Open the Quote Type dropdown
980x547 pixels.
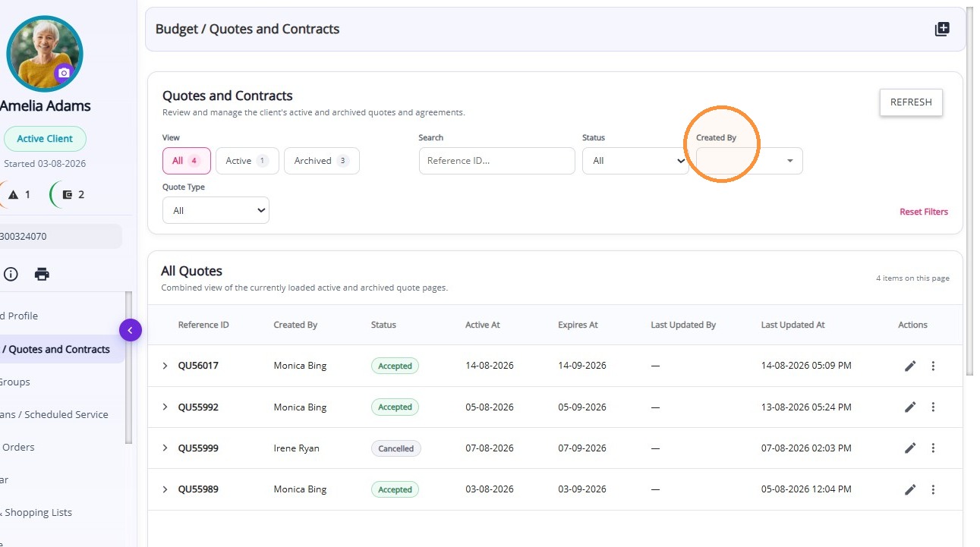(x=216, y=210)
